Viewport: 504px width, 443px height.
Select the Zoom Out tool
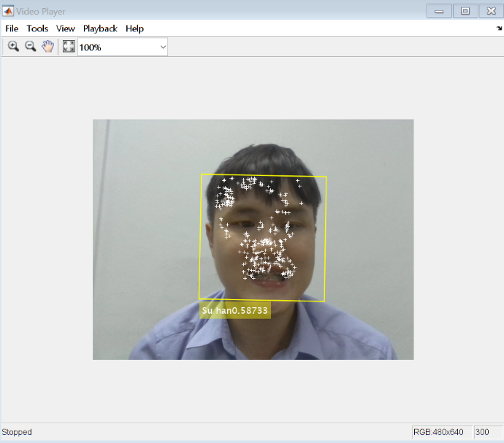pyautogui.click(x=31, y=47)
